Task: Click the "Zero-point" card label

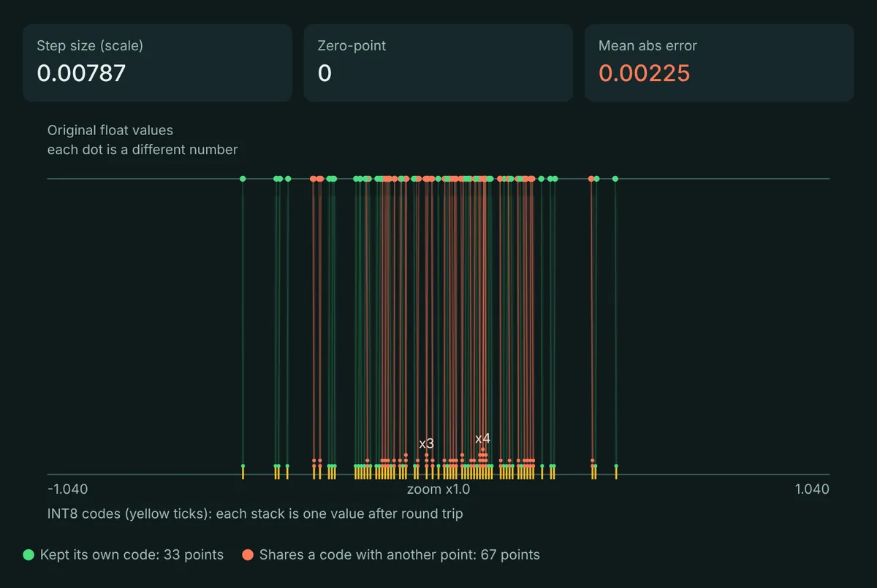Action: pyautogui.click(x=352, y=45)
